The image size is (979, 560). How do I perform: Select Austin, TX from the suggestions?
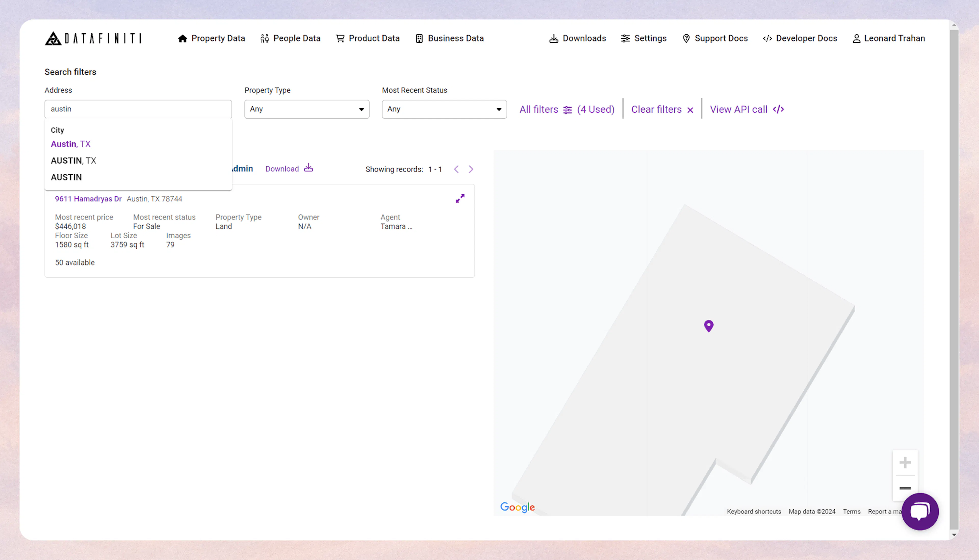click(x=70, y=144)
